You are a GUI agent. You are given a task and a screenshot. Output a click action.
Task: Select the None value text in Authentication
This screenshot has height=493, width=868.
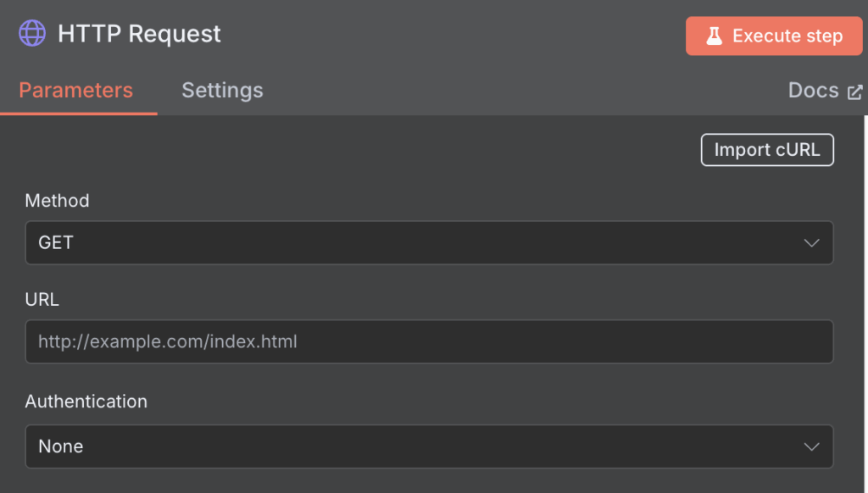pos(61,446)
